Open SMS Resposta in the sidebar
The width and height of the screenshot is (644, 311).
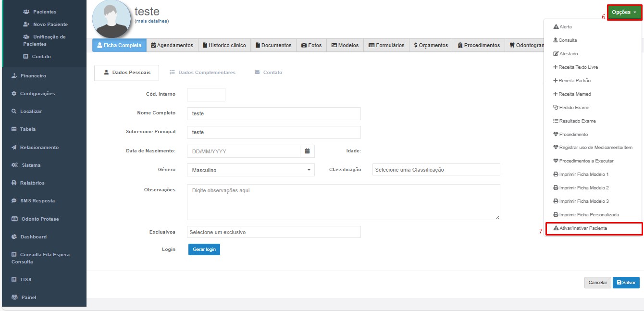(37, 201)
